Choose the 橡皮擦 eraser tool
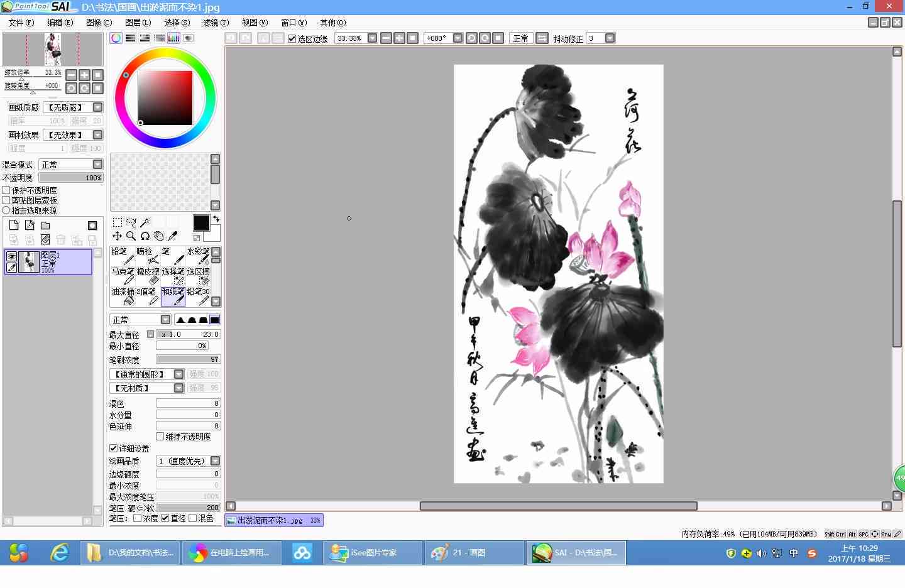Image resolution: width=905 pixels, height=588 pixels. pyautogui.click(x=148, y=276)
